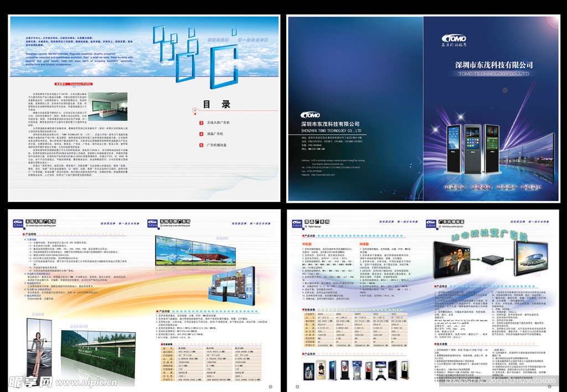Select the gold-framed display with woman in 产品系列
Screen dimensions: 567x392
[321, 370]
